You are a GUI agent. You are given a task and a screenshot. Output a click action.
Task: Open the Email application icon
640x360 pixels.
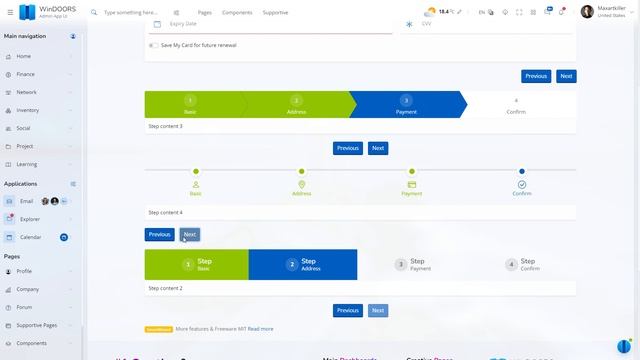9,201
